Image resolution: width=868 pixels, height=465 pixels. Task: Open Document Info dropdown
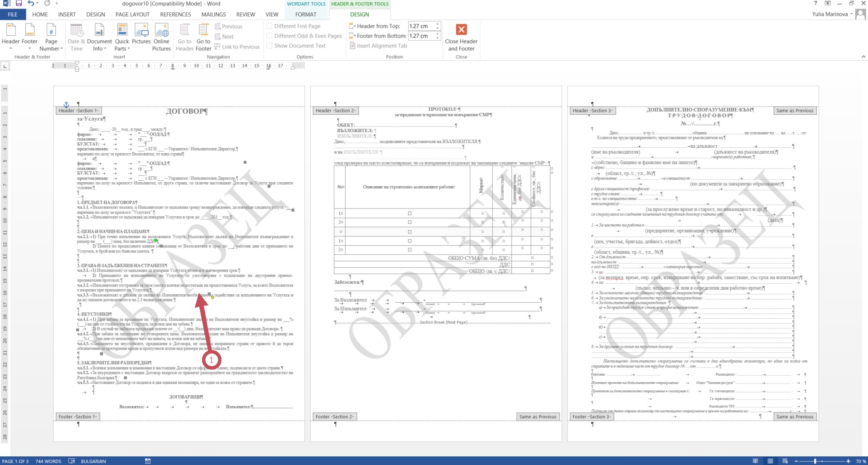click(x=99, y=37)
